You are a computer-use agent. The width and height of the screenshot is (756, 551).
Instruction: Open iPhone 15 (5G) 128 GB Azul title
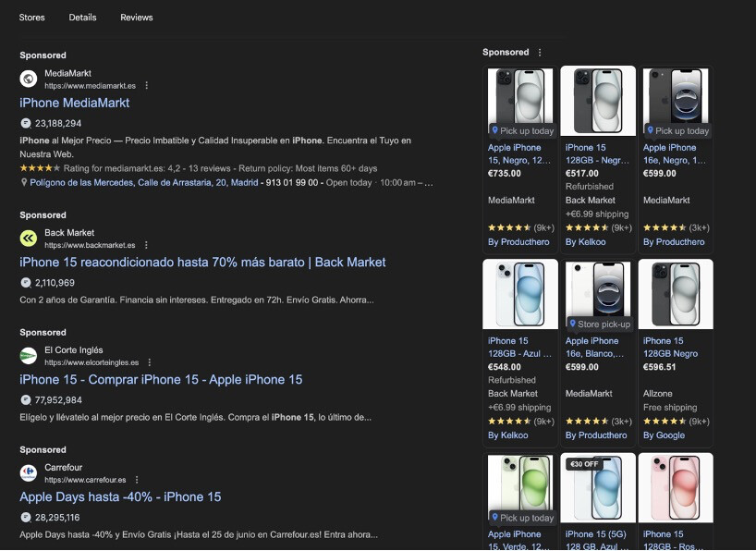[596, 541]
